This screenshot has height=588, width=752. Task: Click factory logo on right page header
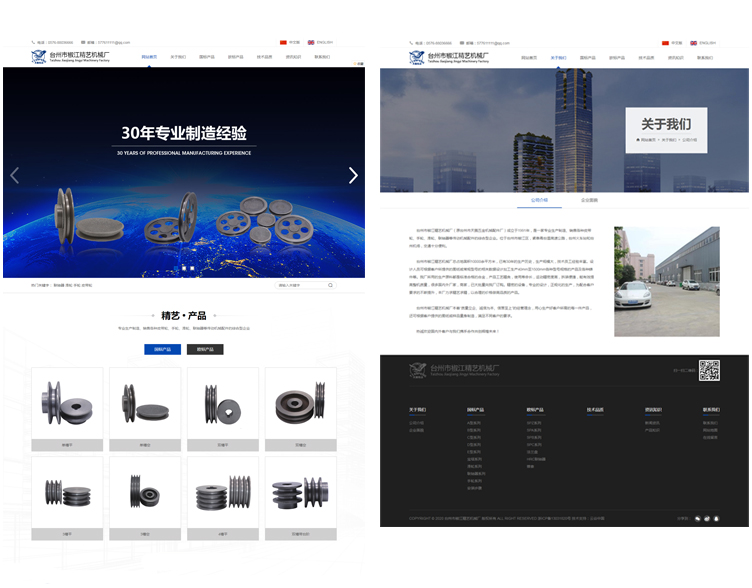click(449, 58)
